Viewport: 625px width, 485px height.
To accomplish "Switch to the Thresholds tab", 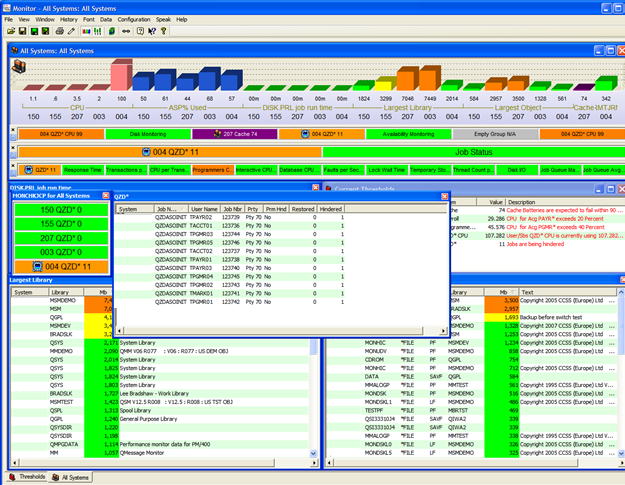I will click(x=26, y=478).
